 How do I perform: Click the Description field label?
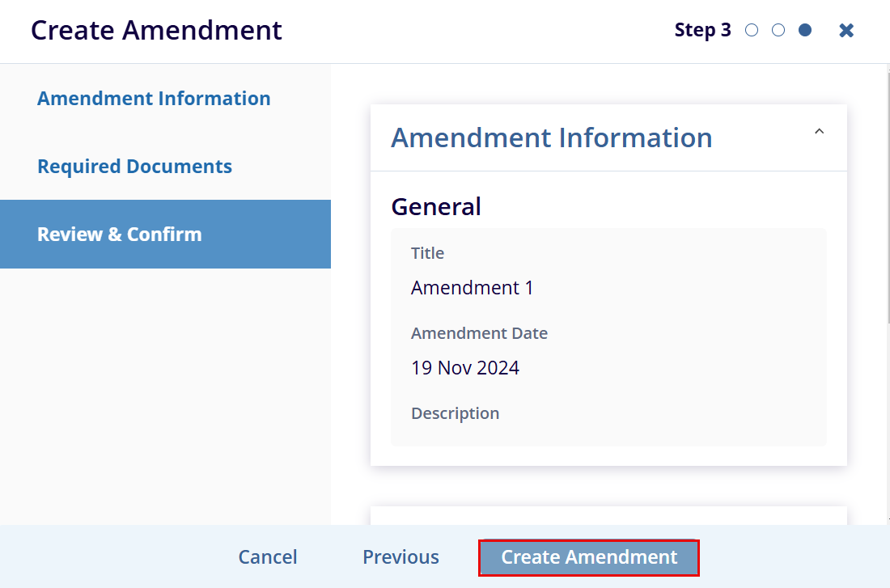(455, 413)
